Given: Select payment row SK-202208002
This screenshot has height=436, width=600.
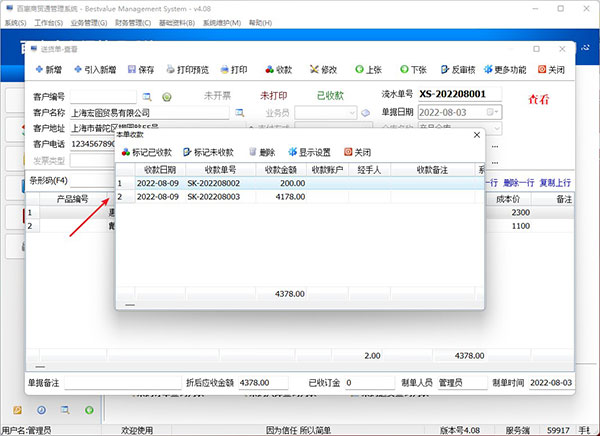Looking at the screenshot, I should pyautogui.click(x=300, y=183).
